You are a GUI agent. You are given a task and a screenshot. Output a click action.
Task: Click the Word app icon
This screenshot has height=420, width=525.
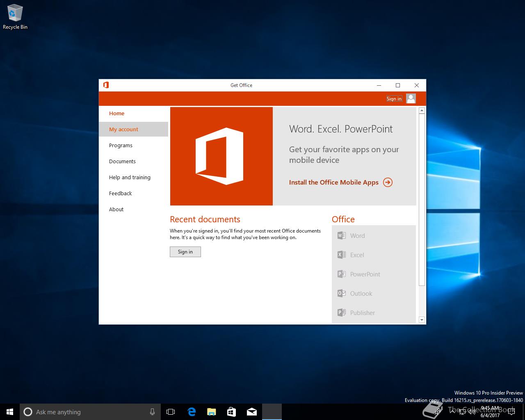click(341, 235)
